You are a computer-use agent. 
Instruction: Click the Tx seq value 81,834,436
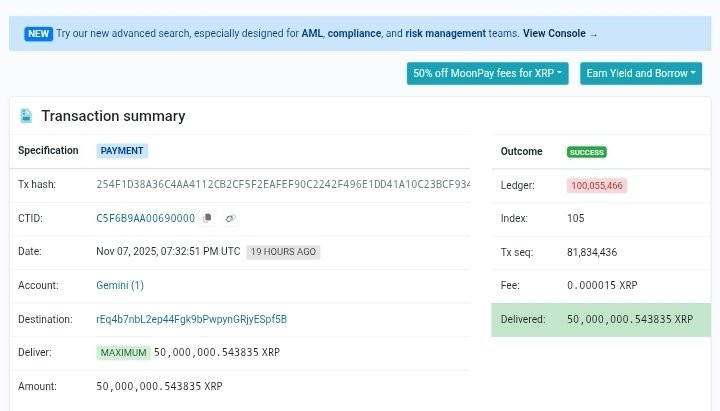pyautogui.click(x=592, y=252)
